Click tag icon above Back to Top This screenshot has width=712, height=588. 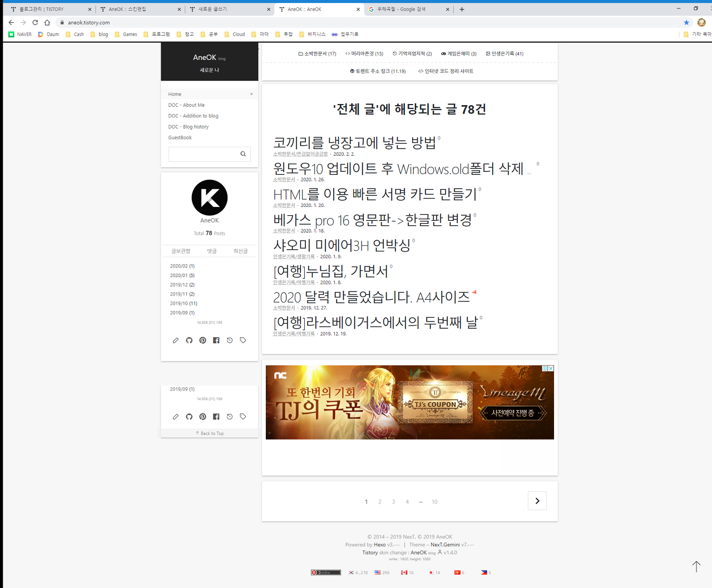243,417
